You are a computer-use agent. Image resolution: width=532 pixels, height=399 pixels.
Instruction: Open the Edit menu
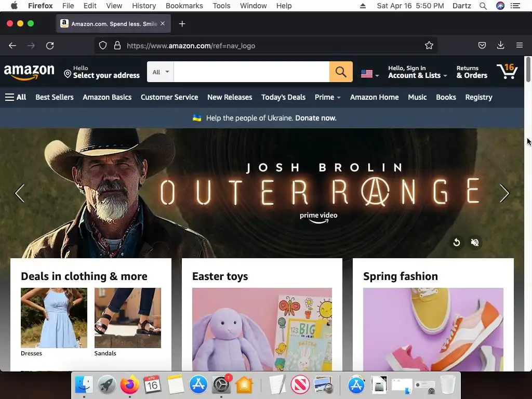click(90, 6)
